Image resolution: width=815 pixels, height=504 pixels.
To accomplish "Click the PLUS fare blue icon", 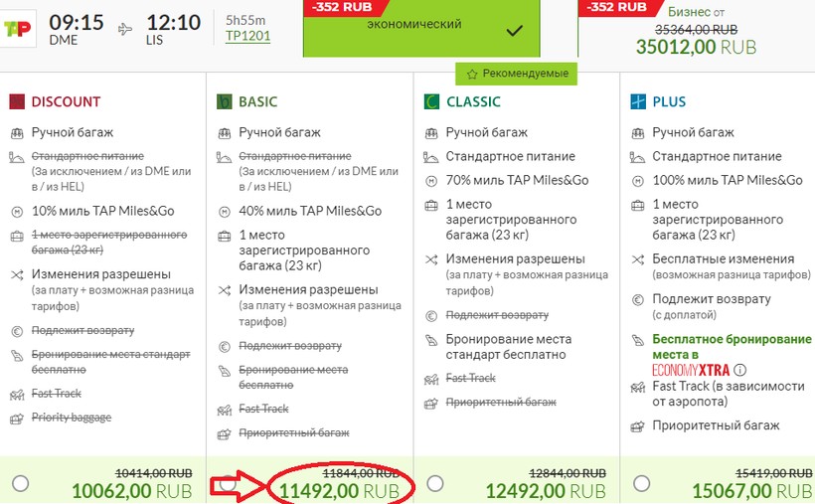I will pyautogui.click(x=638, y=101).
